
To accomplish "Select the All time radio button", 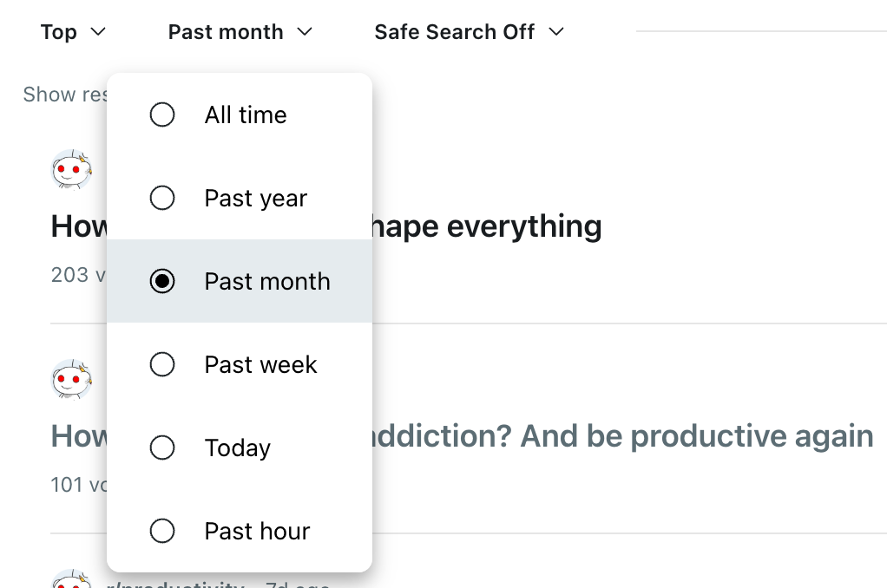I will (x=162, y=114).
